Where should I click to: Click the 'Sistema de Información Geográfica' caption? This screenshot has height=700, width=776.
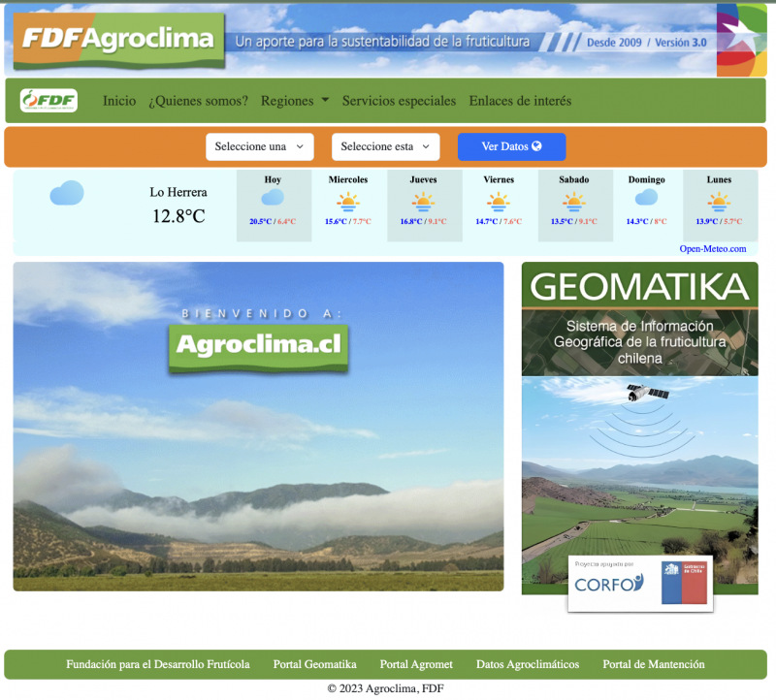[x=640, y=342]
